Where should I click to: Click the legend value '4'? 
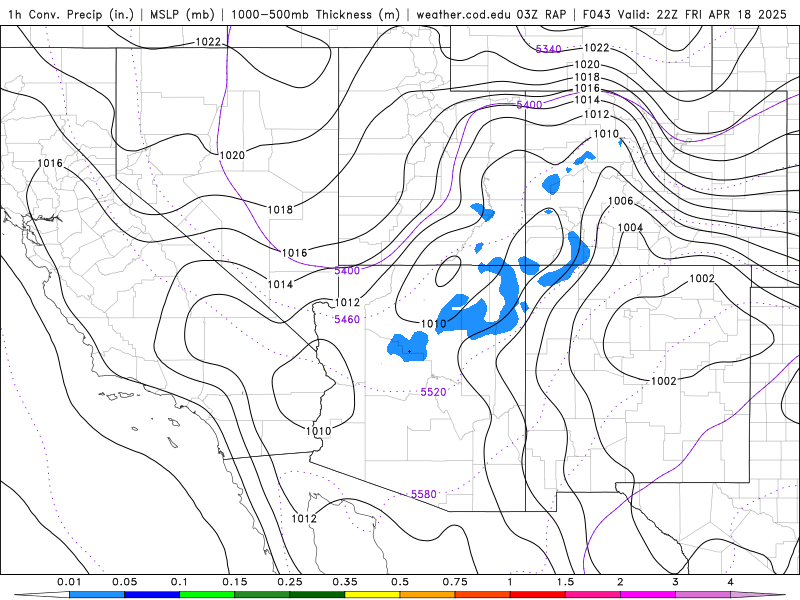point(731,582)
